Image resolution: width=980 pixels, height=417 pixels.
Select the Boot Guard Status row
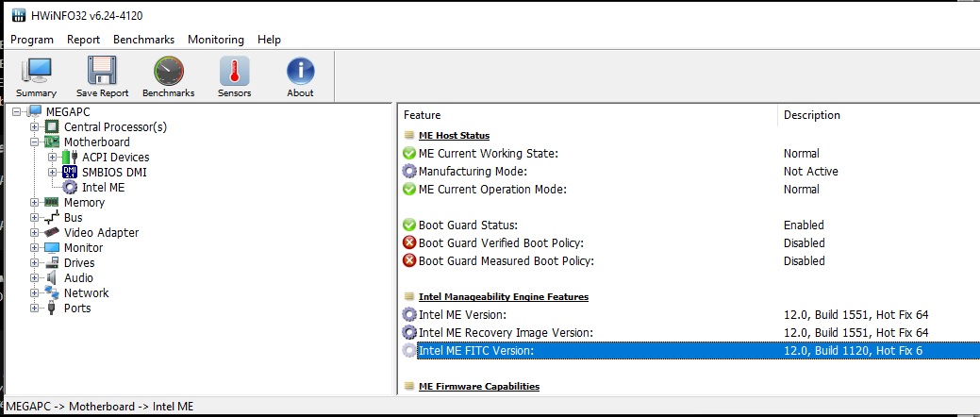[468, 225]
